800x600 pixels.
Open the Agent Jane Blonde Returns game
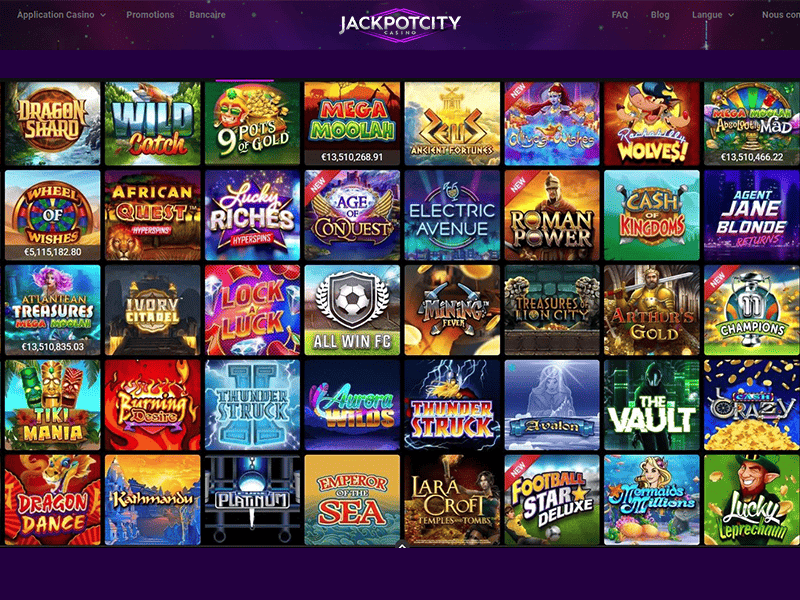[752, 215]
